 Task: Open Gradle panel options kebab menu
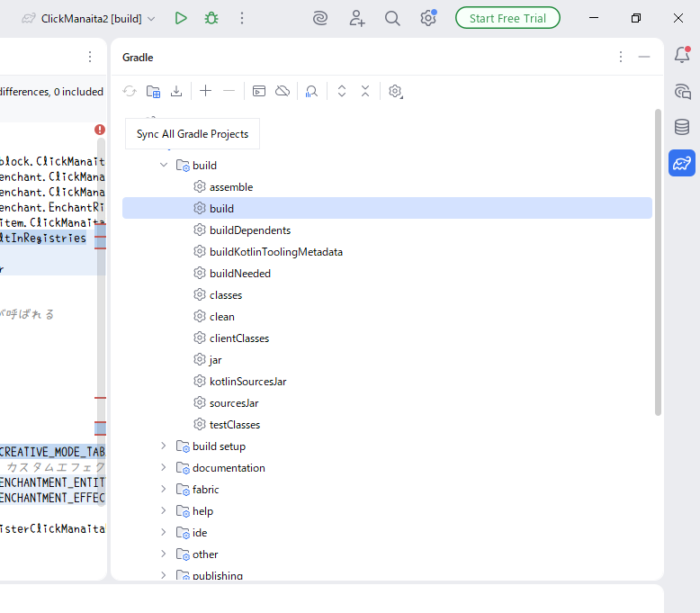(620, 57)
